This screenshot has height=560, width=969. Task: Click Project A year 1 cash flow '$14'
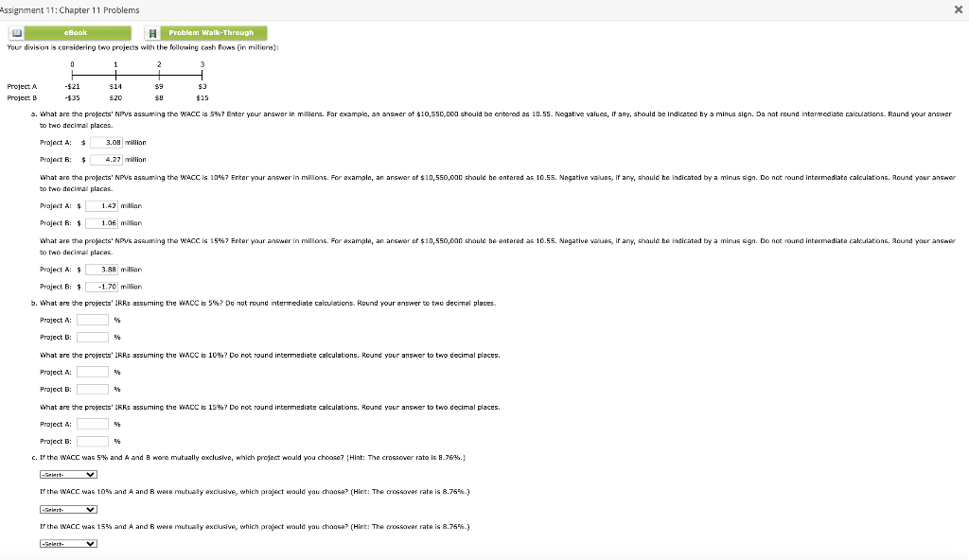[x=115, y=86]
